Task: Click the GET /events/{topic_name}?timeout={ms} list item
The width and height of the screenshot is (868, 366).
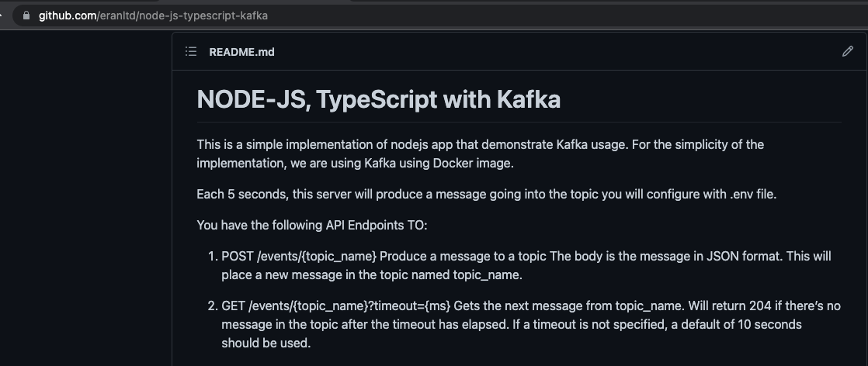Action: (x=531, y=324)
